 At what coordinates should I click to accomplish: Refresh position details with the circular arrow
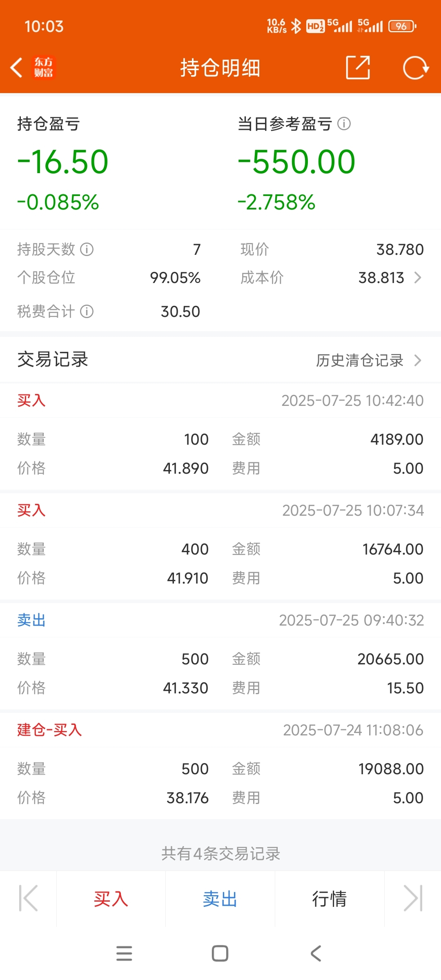coord(416,67)
